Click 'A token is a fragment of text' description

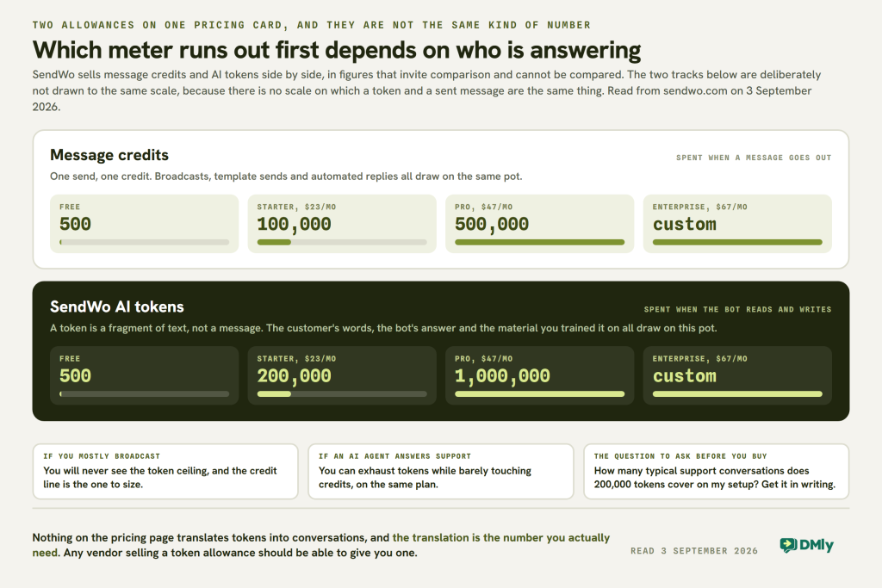pyautogui.click(x=383, y=328)
